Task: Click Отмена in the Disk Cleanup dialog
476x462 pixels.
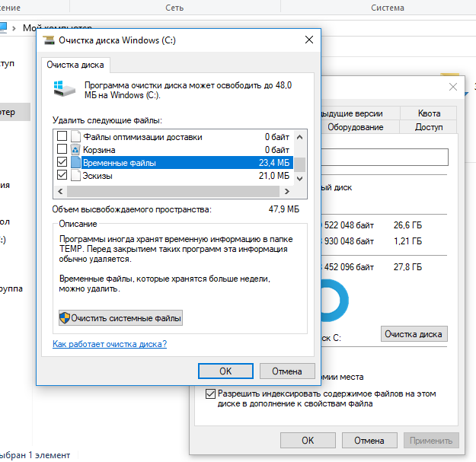Action: click(x=287, y=371)
